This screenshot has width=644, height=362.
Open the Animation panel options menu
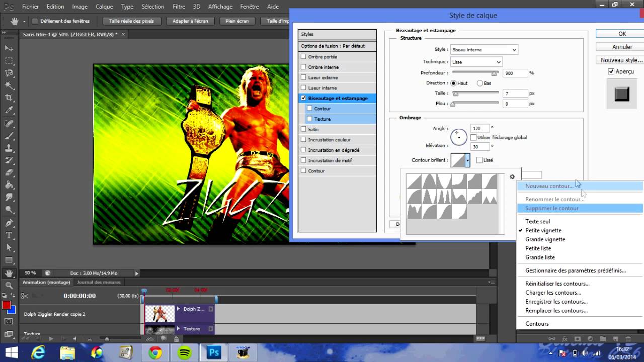pos(492,282)
